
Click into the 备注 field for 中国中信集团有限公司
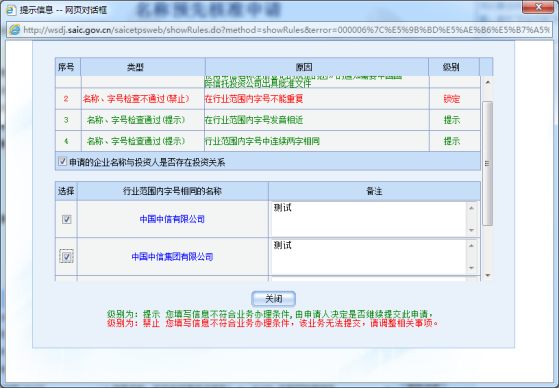pyautogui.click(x=369, y=257)
